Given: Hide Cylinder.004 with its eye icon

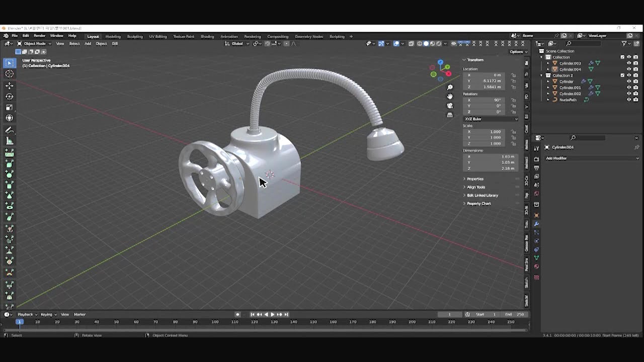Looking at the screenshot, I should click(629, 69).
